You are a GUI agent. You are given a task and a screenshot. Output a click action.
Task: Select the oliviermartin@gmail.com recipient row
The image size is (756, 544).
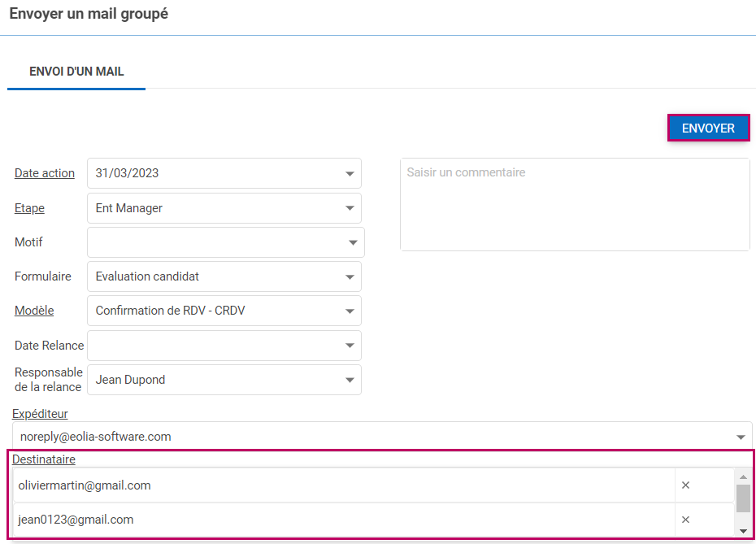pos(341,485)
